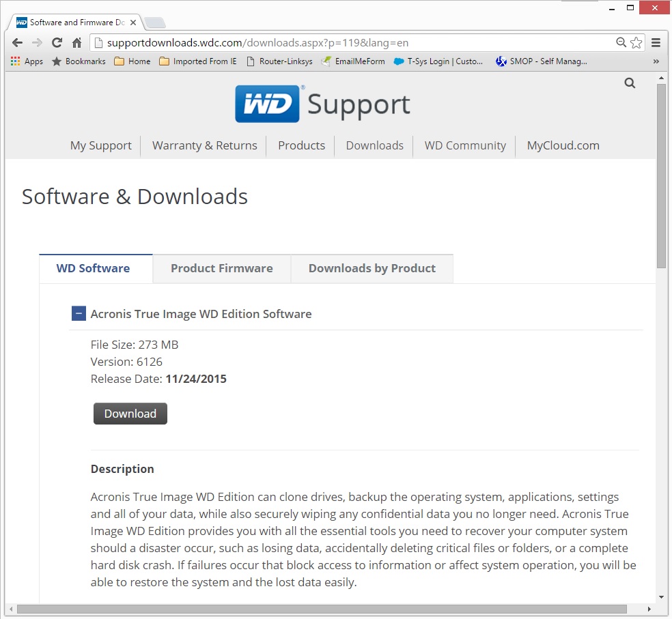The height and width of the screenshot is (619, 672).
Task: Go to MyCloud.com navigation link
Action: 563,145
